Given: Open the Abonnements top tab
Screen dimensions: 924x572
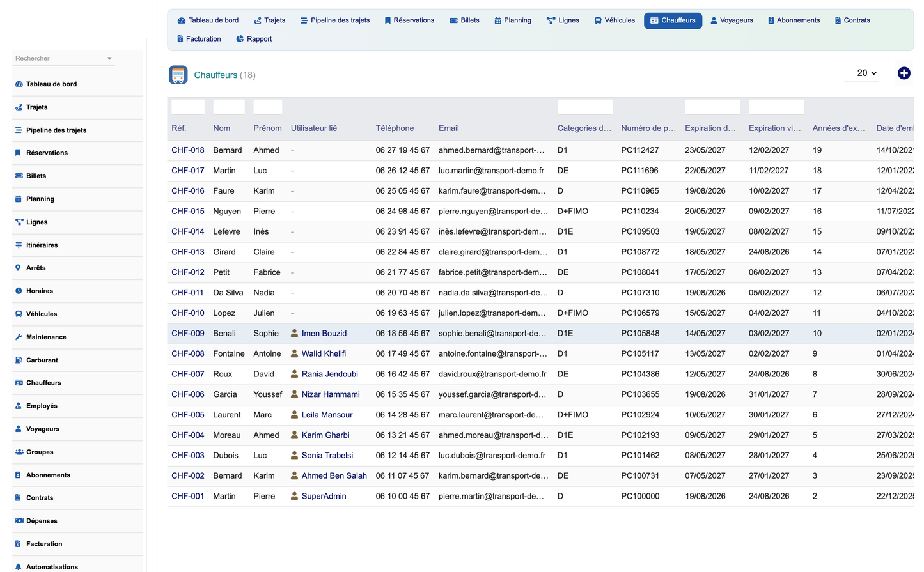Looking at the screenshot, I should (794, 20).
